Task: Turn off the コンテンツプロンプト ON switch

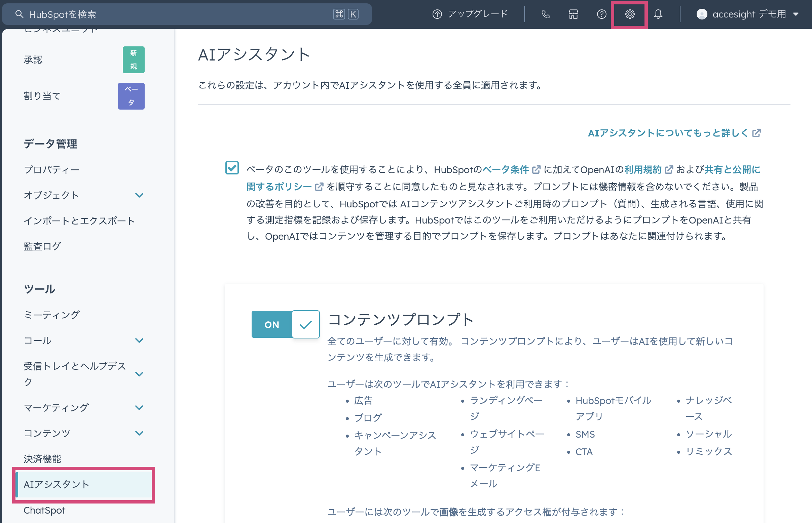Action: tap(286, 324)
